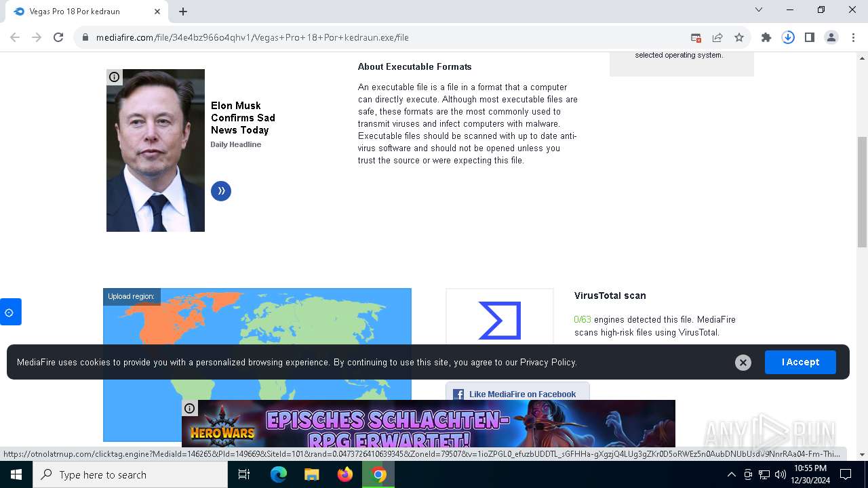Screen dimensions: 868x488
Task: Open the Chrome extensions puzzle icon
Action: point(766,37)
